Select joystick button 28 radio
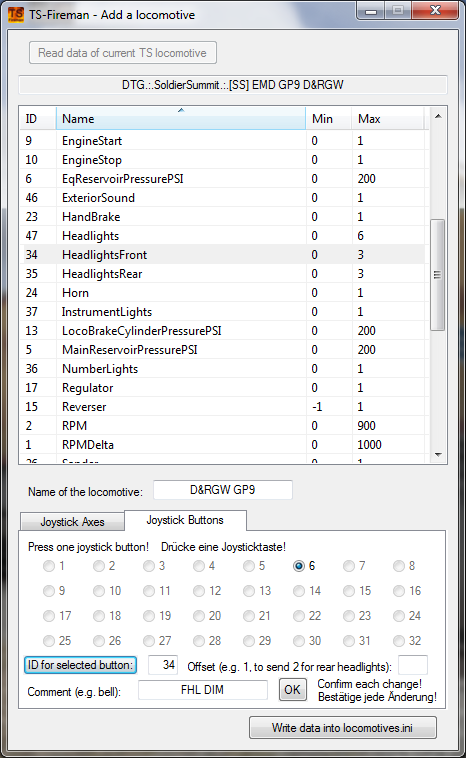 tap(199, 641)
